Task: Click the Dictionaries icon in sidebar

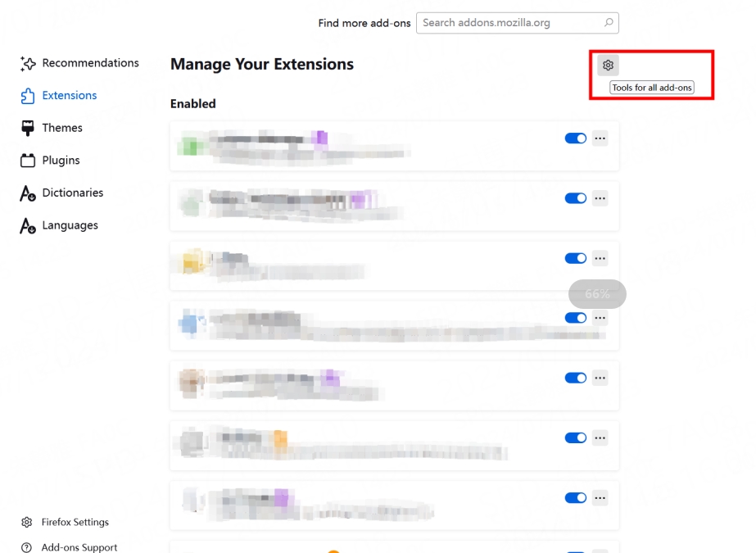Action: point(28,193)
